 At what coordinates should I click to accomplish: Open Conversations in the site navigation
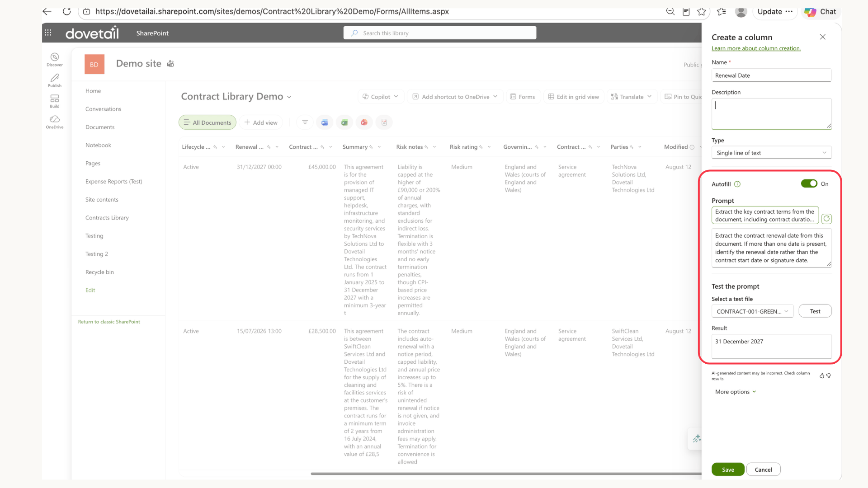[103, 109]
